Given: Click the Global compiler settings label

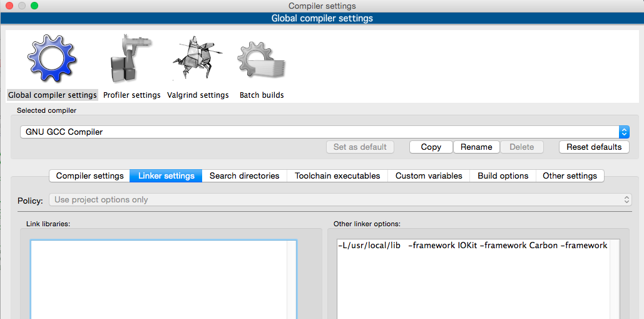Looking at the screenshot, I should 53,95.
